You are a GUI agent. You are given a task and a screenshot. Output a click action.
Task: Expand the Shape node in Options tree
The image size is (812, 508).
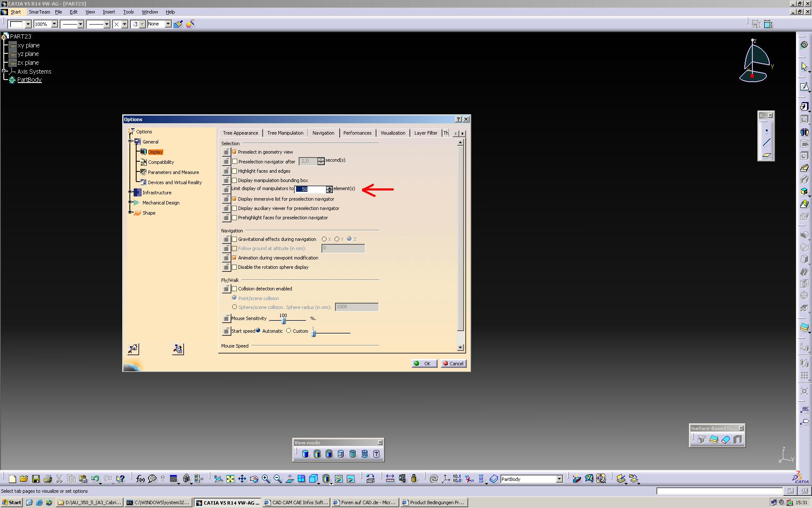click(x=131, y=213)
